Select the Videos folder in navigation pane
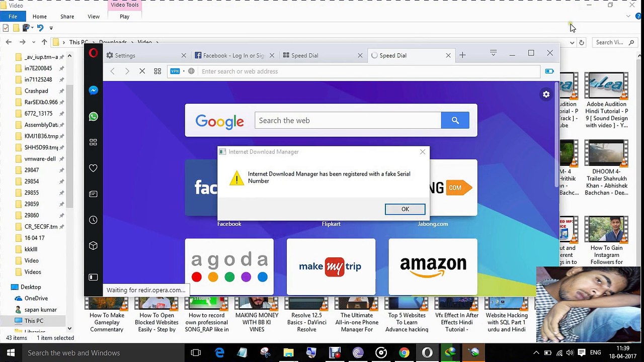This screenshot has width=644, height=362. [33, 272]
